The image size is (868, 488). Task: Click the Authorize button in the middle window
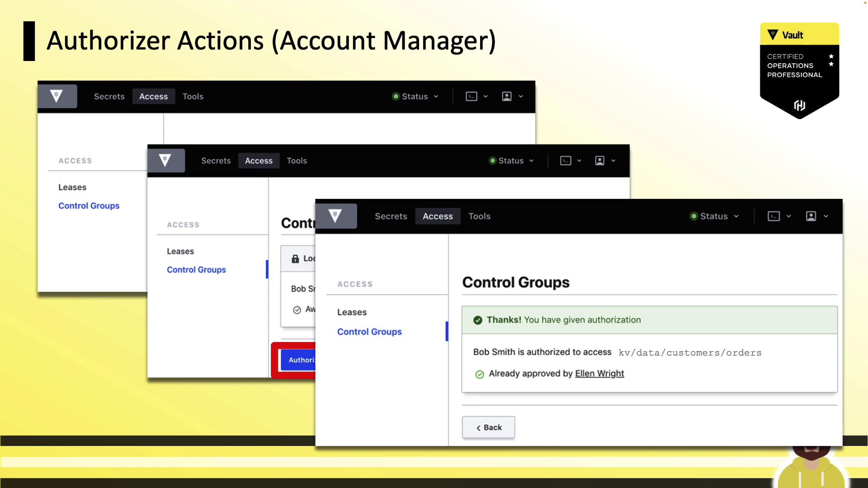click(298, 360)
